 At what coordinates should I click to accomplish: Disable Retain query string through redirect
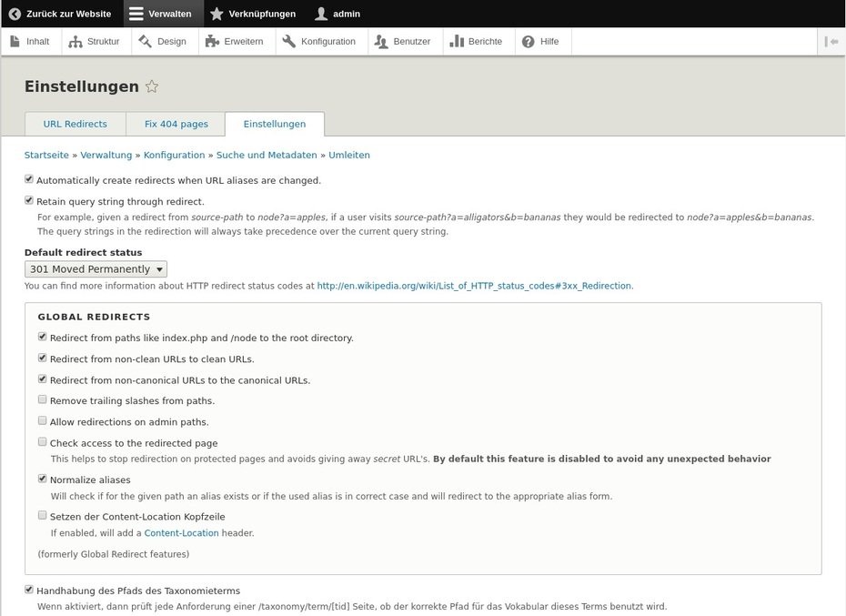coord(29,201)
